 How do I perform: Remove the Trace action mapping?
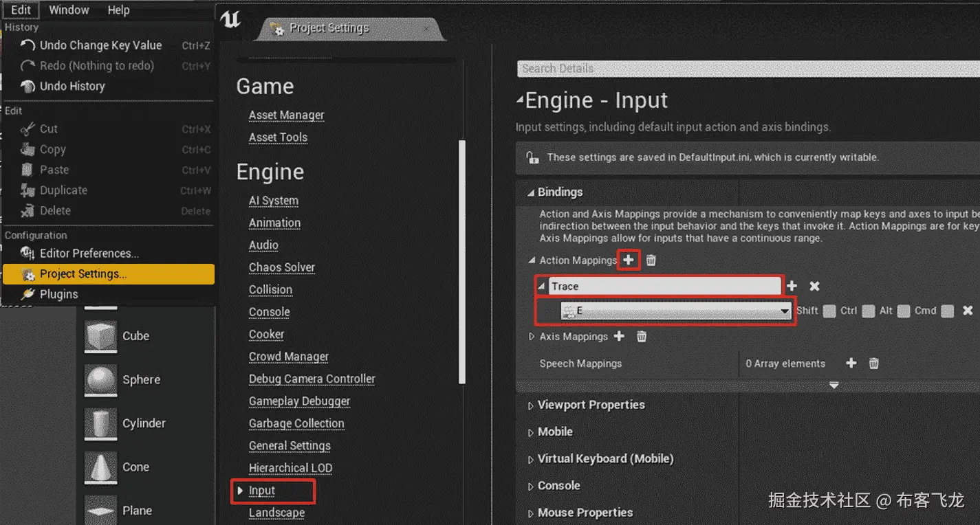pos(814,287)
